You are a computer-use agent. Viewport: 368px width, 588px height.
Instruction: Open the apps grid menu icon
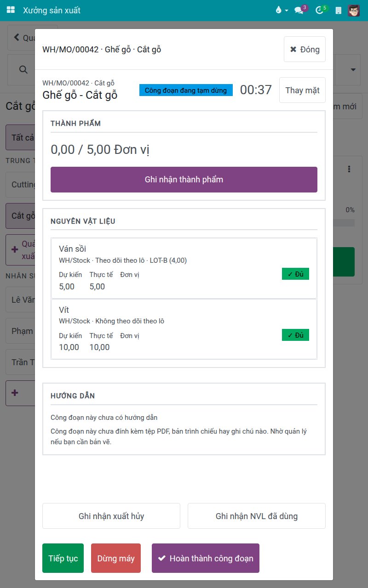pos(11,10)
